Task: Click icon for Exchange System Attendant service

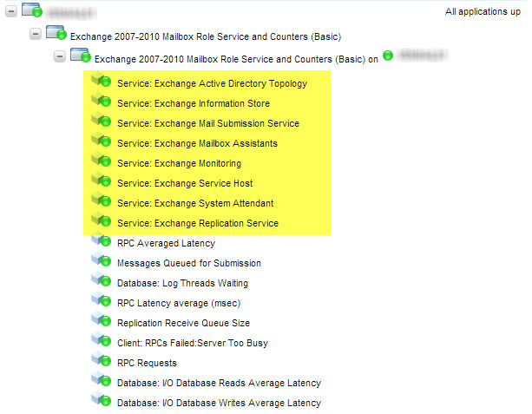Action: [102, 200]
